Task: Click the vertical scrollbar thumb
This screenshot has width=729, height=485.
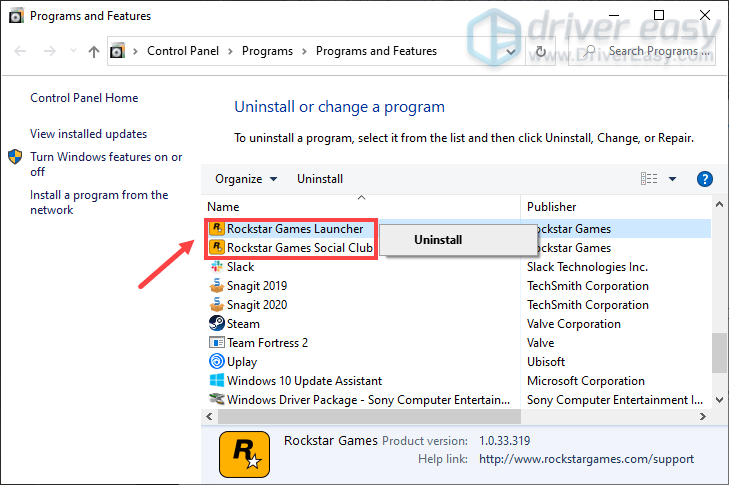Action: (720, 352)
